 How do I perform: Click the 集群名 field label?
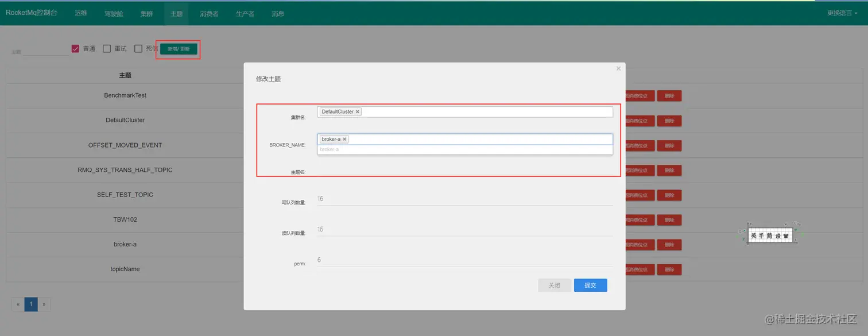298,118
